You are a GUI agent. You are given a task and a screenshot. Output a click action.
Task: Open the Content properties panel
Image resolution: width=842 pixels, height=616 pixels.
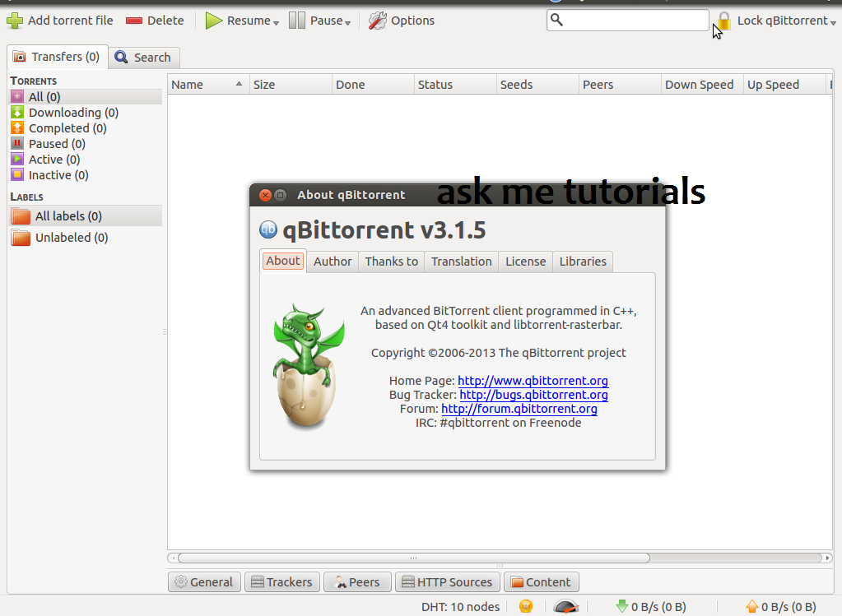tap(542, 581)
